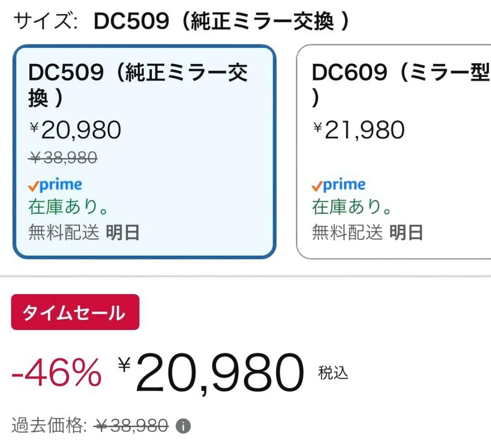Viewport: 491px width, 448px height.
Task: Click the Prime badge on DC609 card
Action: pos(338,184)
